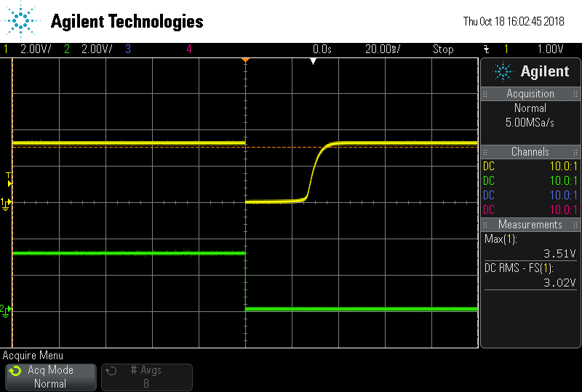This screenshot has width=582, height=392.
Task: Expand the Channels sidebar header
Action: [530, 152]
